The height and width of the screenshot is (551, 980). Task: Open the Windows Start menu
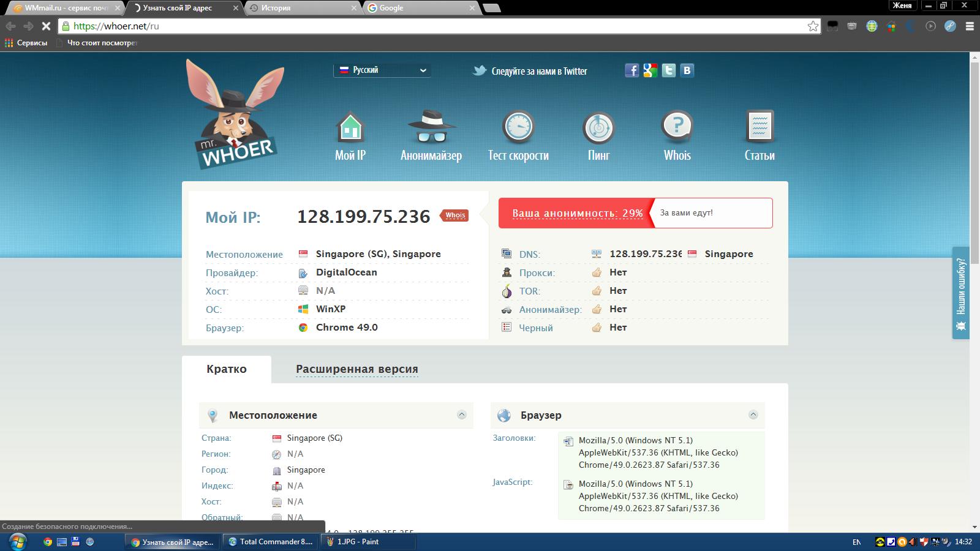point(17,542)
